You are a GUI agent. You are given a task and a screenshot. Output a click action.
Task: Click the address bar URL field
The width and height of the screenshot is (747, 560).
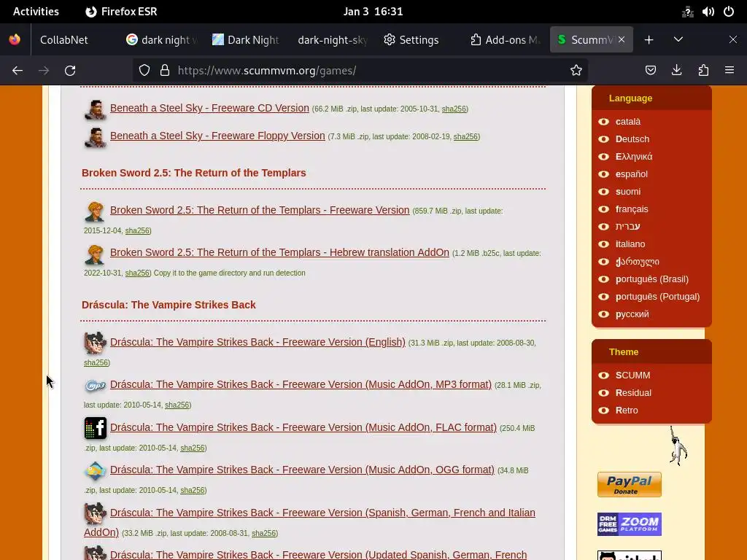click(x=362, y=71)
